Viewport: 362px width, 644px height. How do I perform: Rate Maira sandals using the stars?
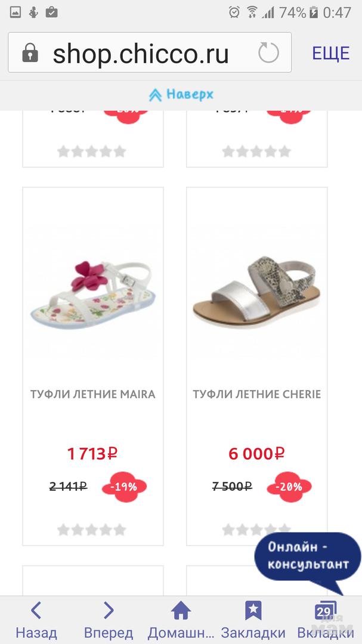pos(92,530)
